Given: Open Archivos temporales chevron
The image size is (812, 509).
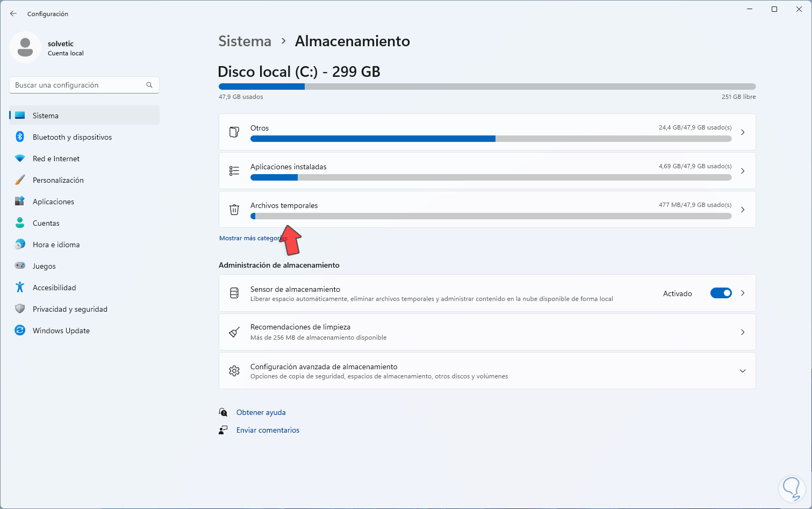Looking at the screenshot, I should click(x=743, y=210).
